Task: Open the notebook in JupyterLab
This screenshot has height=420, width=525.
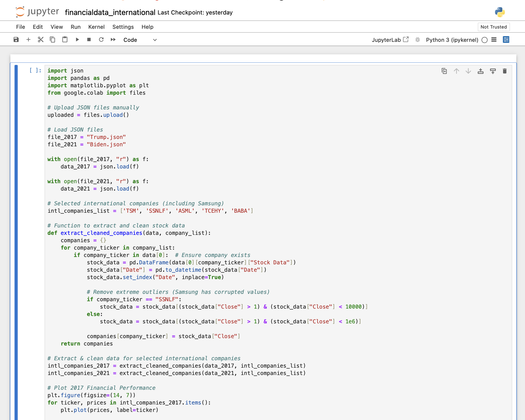Action: click(391, 39)
